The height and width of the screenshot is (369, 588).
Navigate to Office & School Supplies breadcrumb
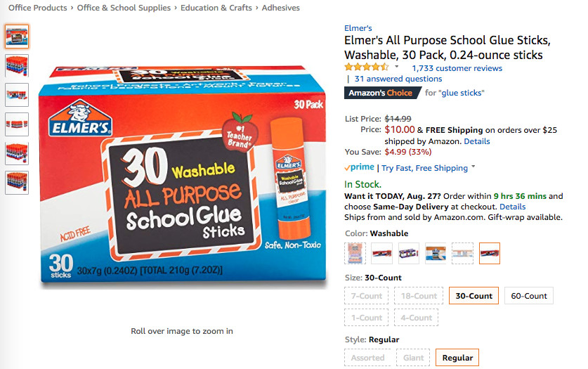click(x=124, y=8)
